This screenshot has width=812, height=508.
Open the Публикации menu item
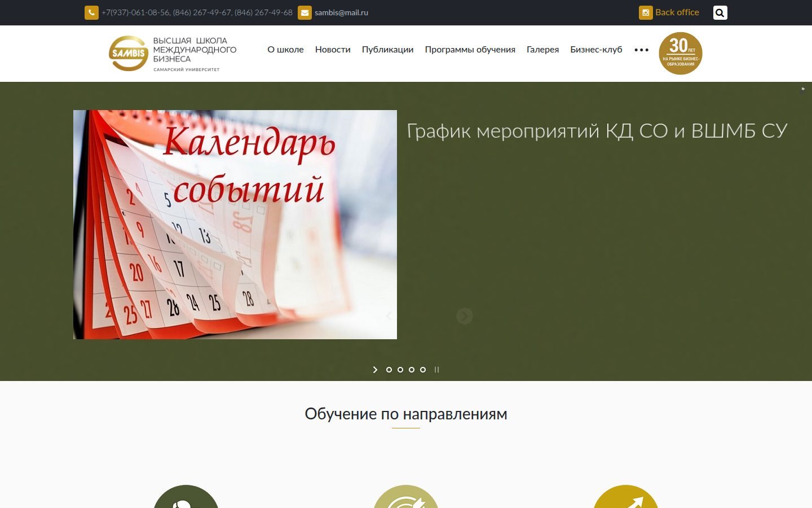387,50
